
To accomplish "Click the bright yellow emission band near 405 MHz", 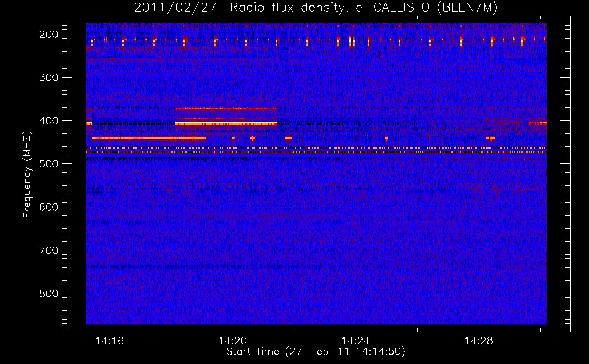I will pyautogui.click(x=226, y=123).
